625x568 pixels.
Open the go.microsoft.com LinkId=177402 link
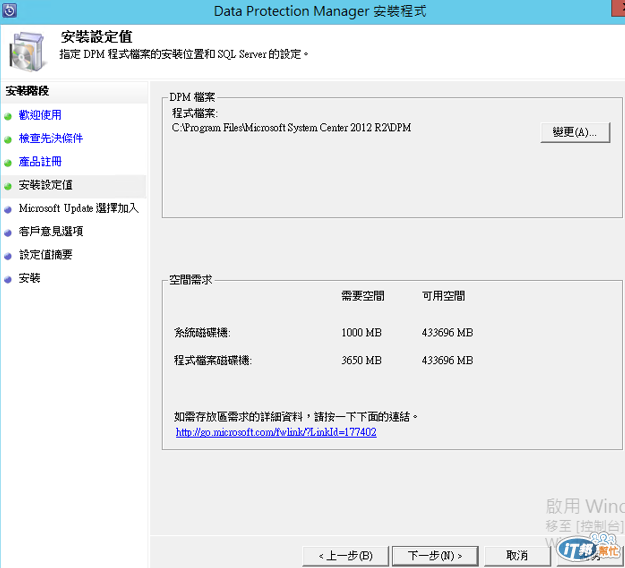click(276, 432)
